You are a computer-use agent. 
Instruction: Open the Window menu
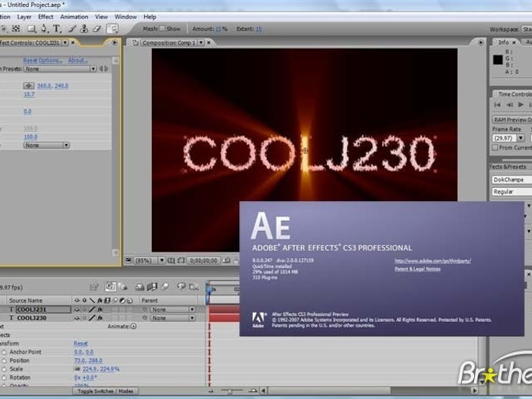click(x=126, y=17)
